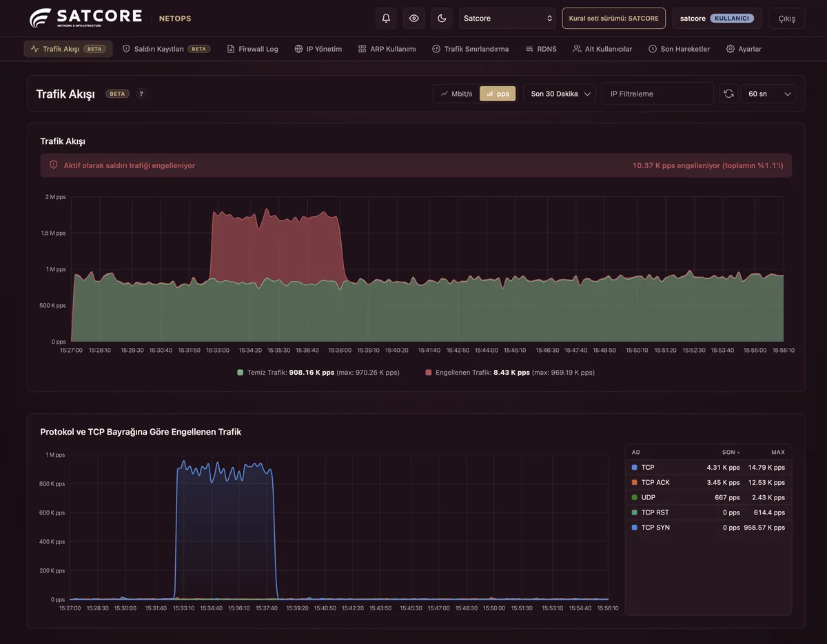
Task: Open the satcore KULLANICI profile button
Action: [x=717, y=19]
